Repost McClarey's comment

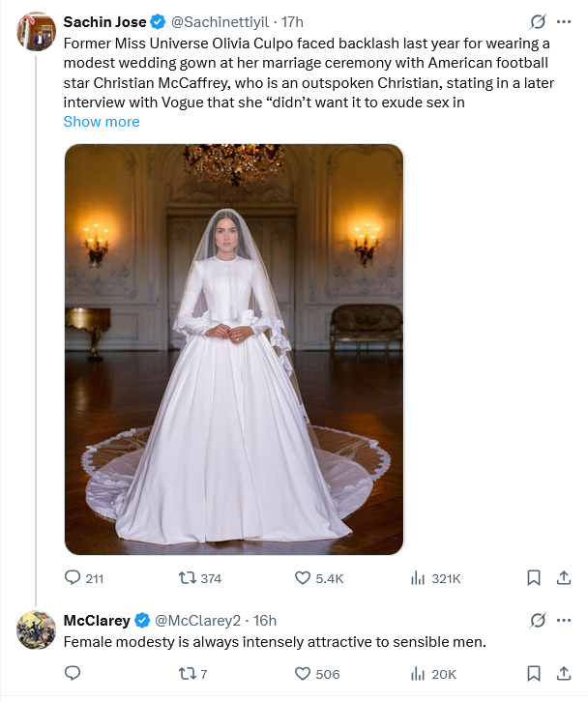(188, 673)
